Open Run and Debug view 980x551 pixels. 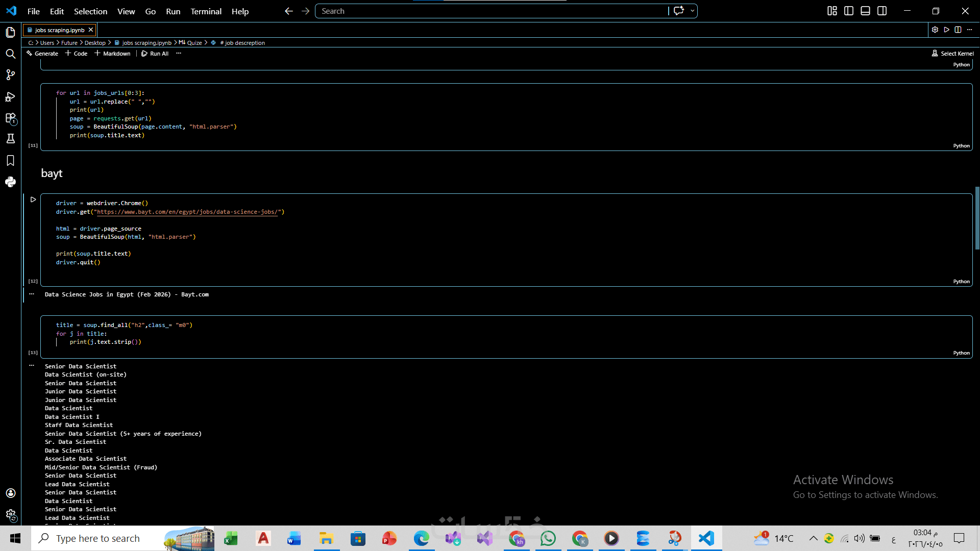click(10, 96)
